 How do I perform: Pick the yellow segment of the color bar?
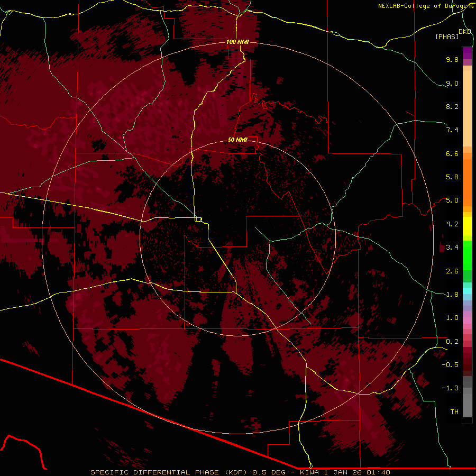click(467, 226)
